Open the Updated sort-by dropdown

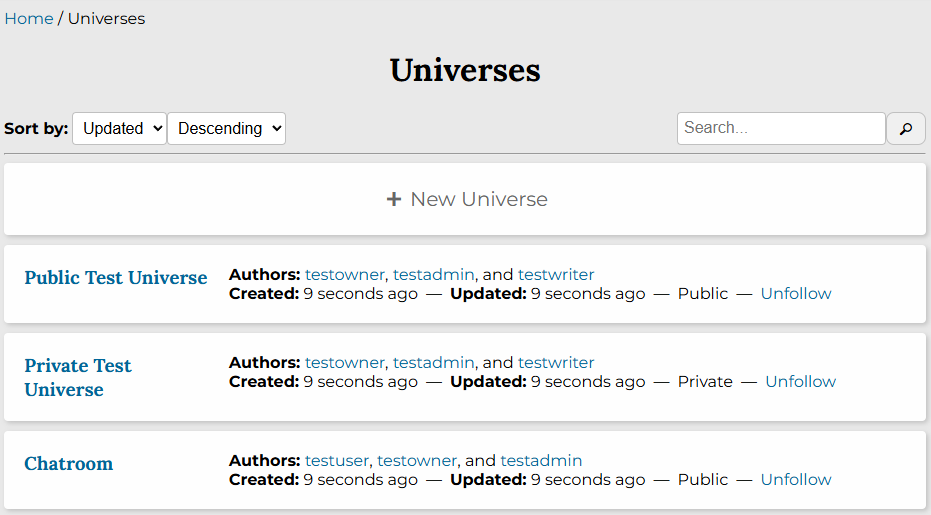coord(119,129)
